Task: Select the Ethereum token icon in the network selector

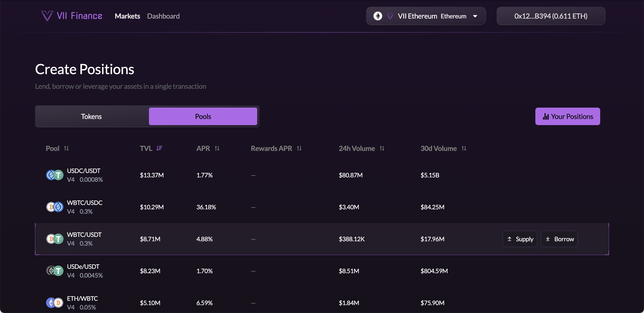Action: coord(378,16)
